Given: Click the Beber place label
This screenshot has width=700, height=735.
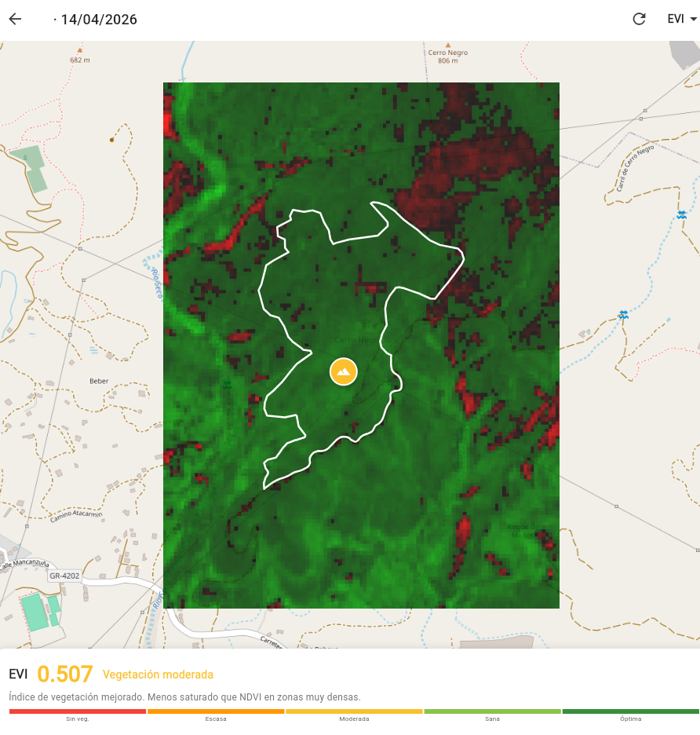Looking at the screenshot, I should [x=99, y=381].
